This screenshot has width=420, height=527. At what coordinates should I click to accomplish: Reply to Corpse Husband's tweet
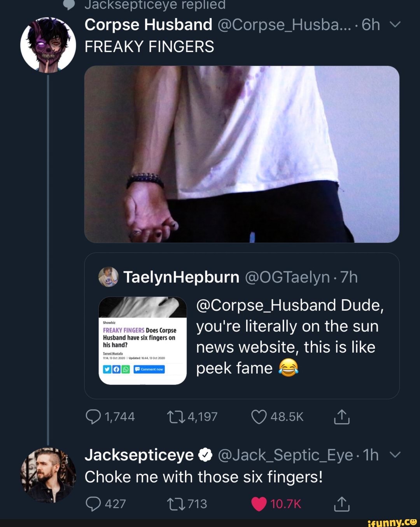pyautogui.click(x=93, y=417)
